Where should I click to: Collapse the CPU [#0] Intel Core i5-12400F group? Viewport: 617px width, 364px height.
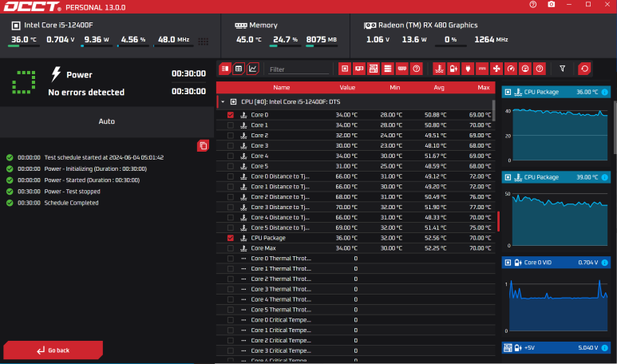223,102
